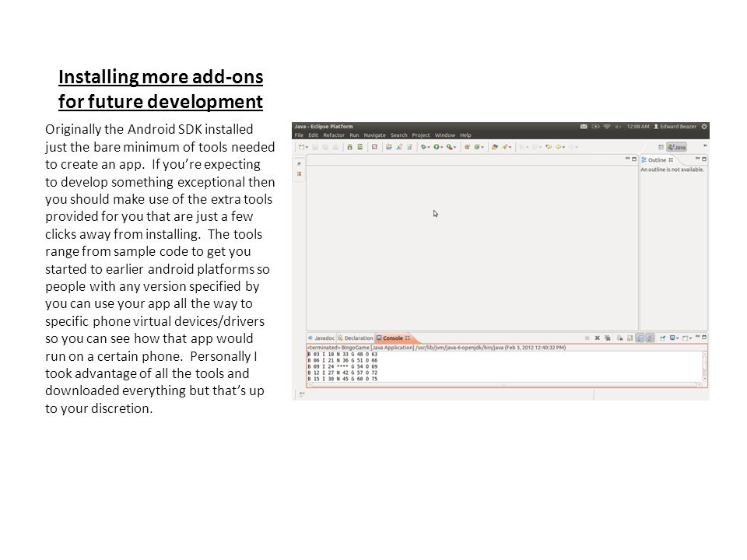Click the New Java Package icon
Image resolution: width=747 pixels, height=560 pixels.
tap(467, 147)
